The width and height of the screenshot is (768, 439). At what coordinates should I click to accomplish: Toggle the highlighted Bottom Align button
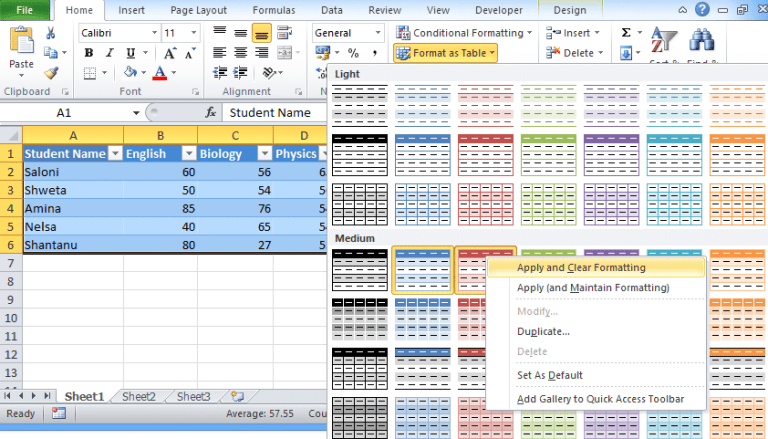[262, 33]
